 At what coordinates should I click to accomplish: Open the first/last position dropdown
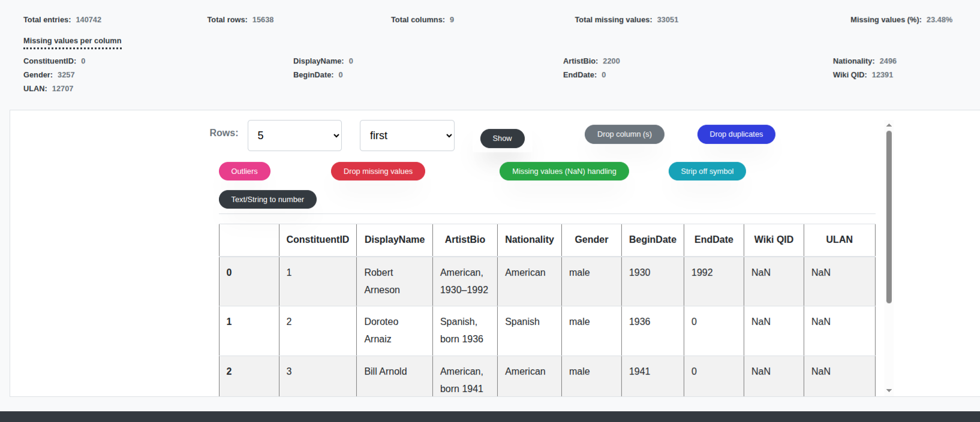[407, 135]
